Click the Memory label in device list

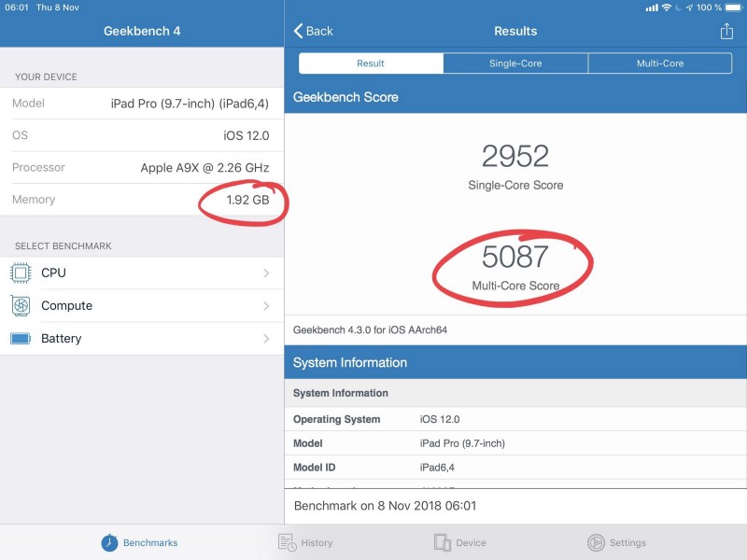[34, 200]
